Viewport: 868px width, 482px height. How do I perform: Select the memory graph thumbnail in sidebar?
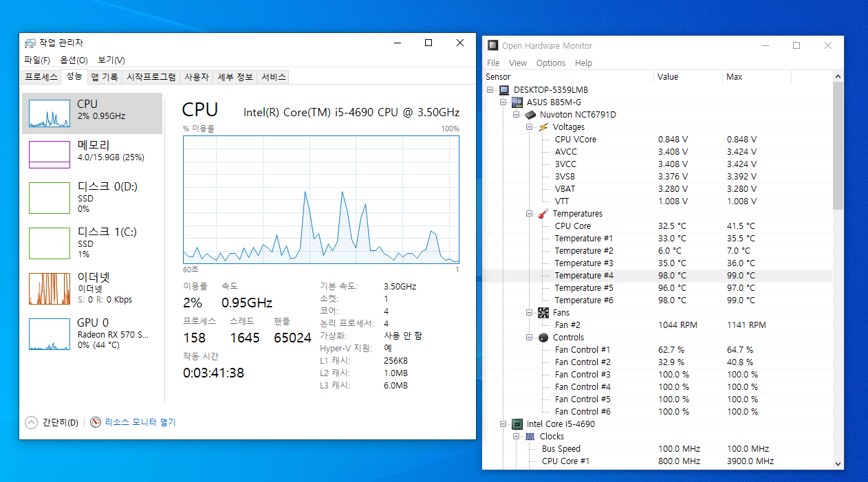(50, 154)
